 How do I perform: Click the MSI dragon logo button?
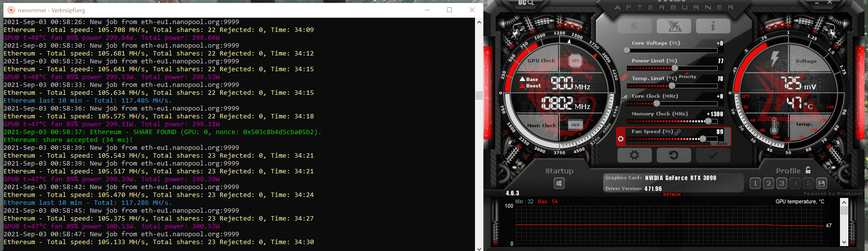coord(673,26)
